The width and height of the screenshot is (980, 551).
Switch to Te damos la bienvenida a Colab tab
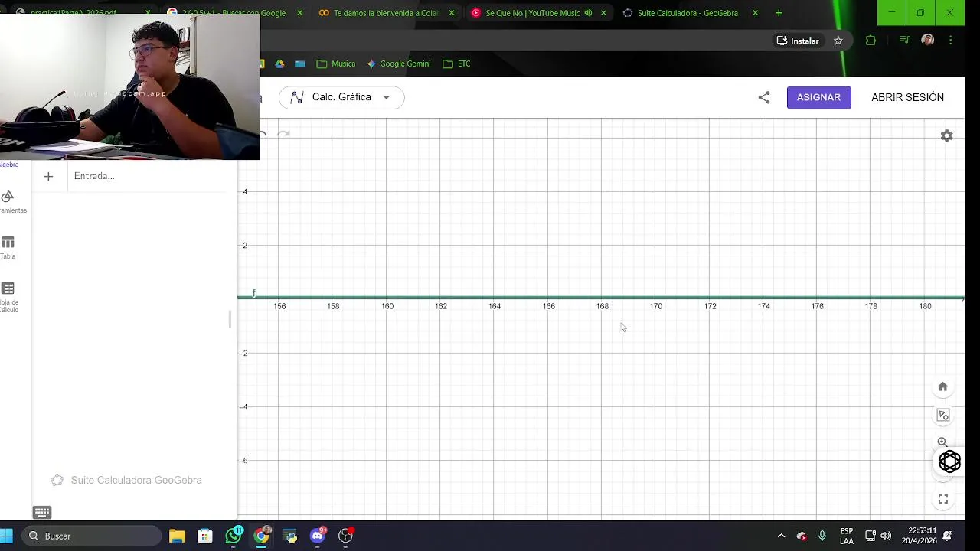click(x=386, y=13)
